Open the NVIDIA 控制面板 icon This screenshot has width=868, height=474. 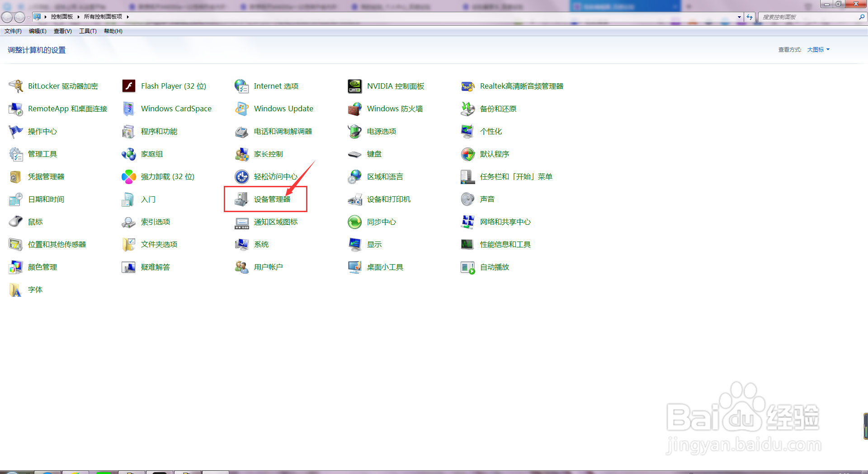(x=355, y=86)
